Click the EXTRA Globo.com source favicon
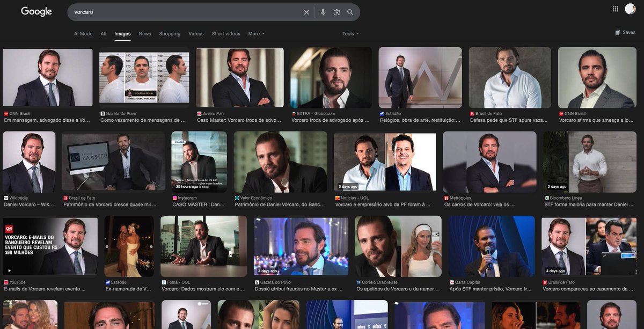Viewport: 644px width, 329px height. [x=294, y=114]
